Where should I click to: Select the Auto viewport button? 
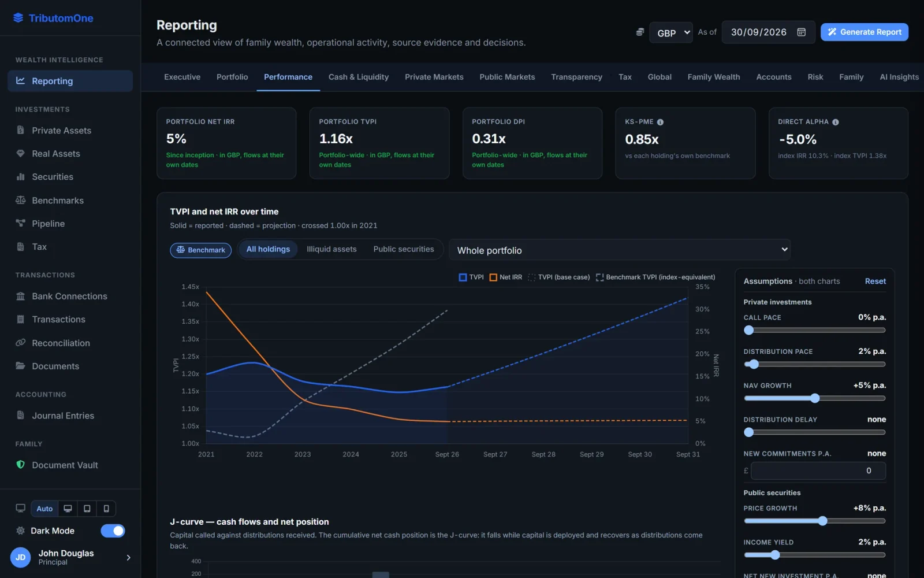pyautogui.click(x=44, y=509)
